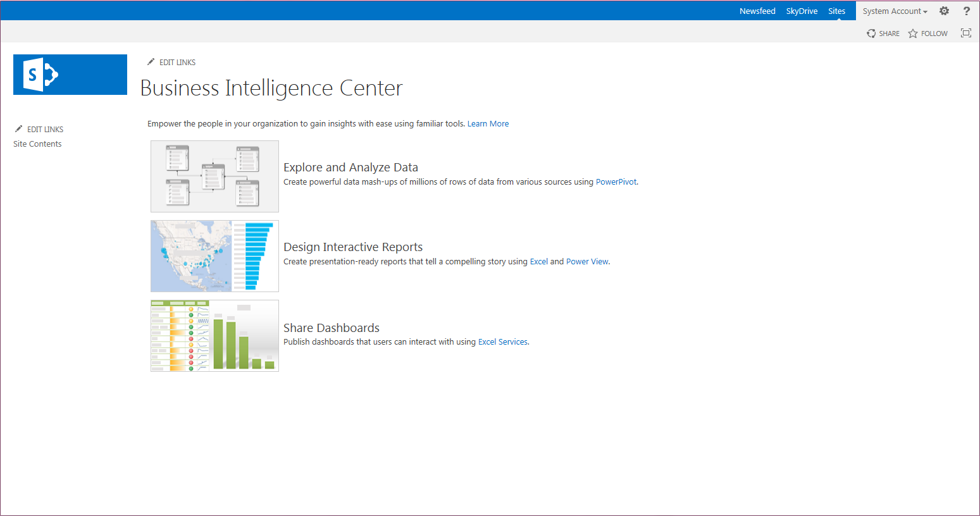Click the Share icon
Viewport: 980px width, 516px height.
click(x=871, y=34)
